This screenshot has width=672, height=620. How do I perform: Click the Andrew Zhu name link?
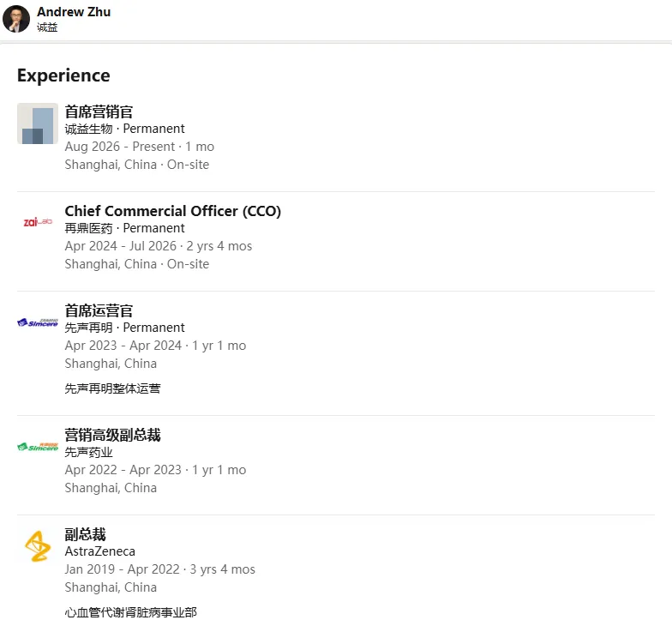pos(74,12)
